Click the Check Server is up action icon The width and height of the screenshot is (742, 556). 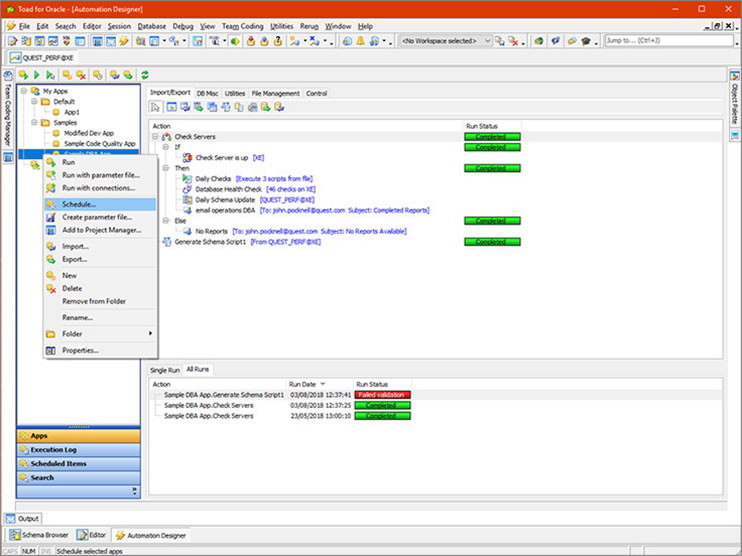coord(187,158)
